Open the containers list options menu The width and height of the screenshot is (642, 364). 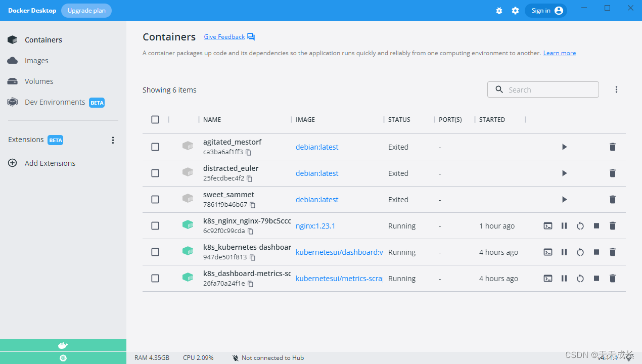[x=616, y=89]
